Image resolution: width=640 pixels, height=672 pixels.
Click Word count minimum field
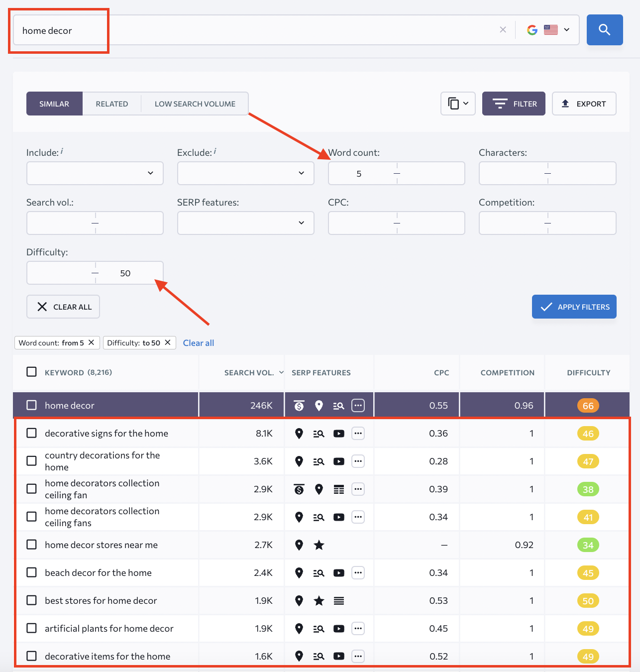[x=361, y=173]
